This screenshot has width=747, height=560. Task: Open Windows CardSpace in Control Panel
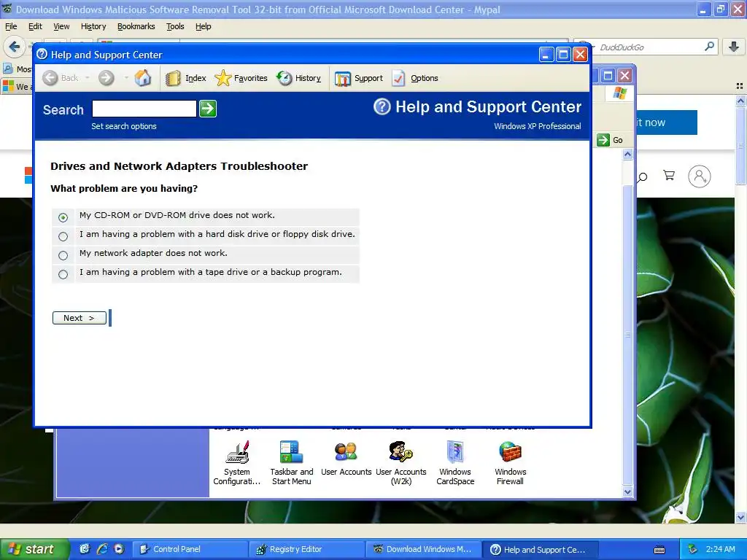click(455, 463)
